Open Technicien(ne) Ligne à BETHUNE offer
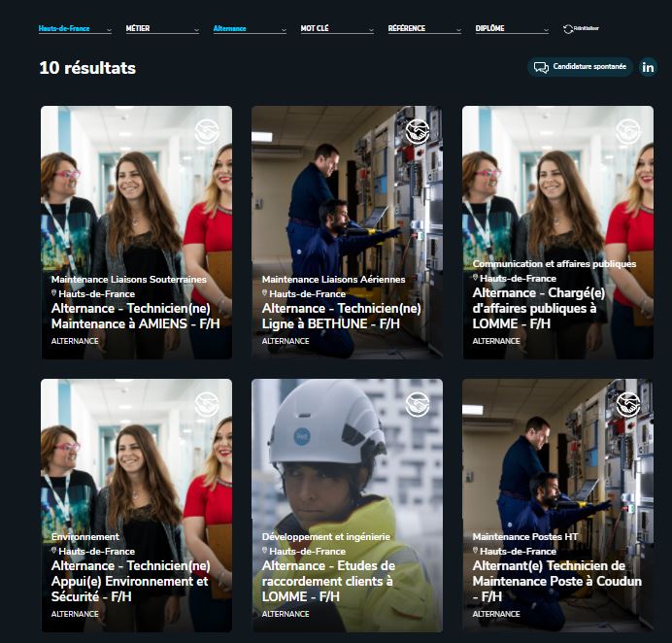 coord(342,316)
